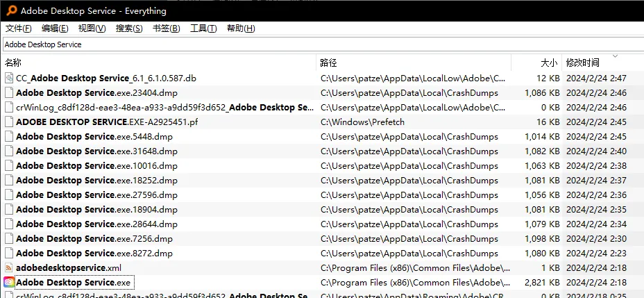This screenshot has width=644, height=298.
Task: Open the 工具(T) menu
Action: pyautogui.click(x=203, y=28)
